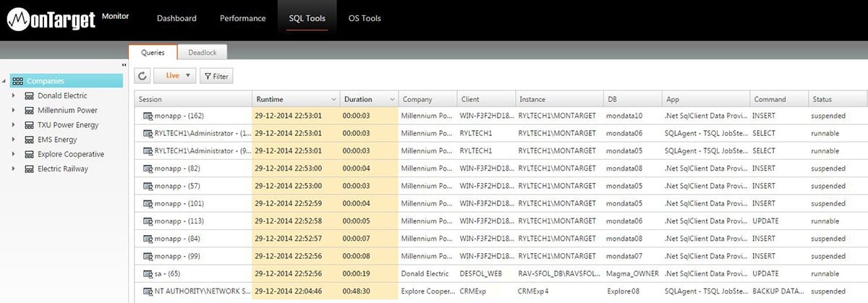The image size is (868, 303).
Task: Sort by the Client column header
Action: tap(485, 99)
